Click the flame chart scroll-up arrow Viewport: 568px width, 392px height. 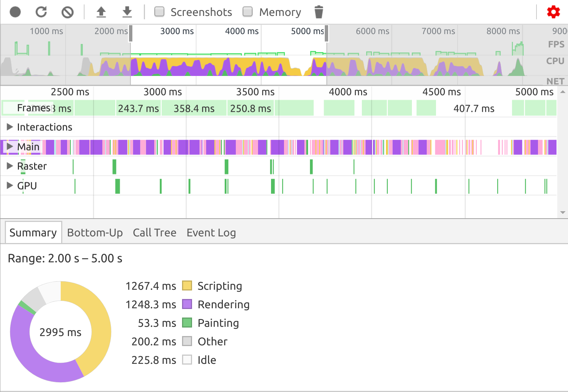563,92
